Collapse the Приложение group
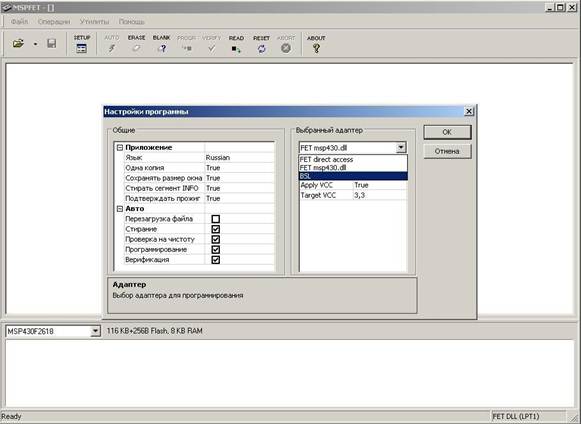 pos(120,148)
